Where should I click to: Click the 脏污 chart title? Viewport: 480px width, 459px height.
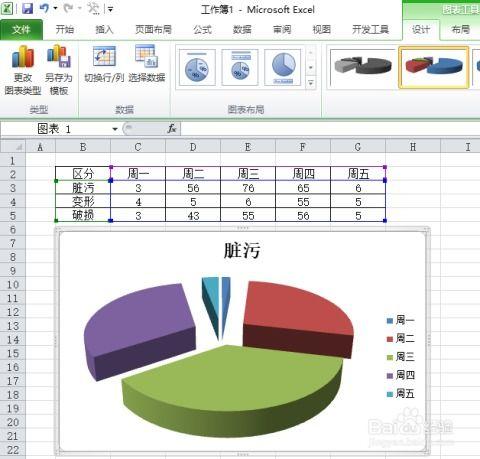[x=242, y=250]
